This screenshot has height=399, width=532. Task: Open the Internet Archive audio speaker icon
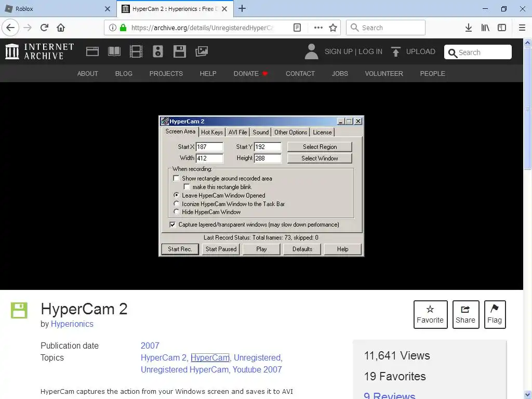click(x=158, y=51)
